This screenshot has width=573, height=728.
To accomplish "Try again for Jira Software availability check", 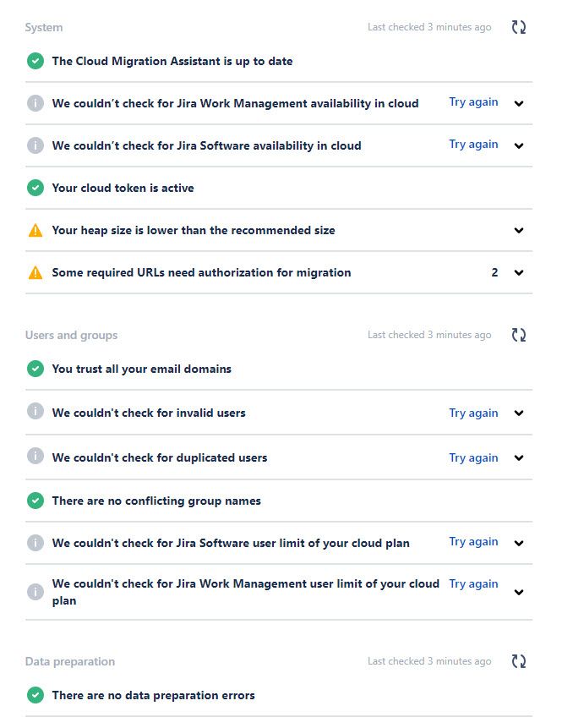I will pyautogui.click(x=473, y=145).
